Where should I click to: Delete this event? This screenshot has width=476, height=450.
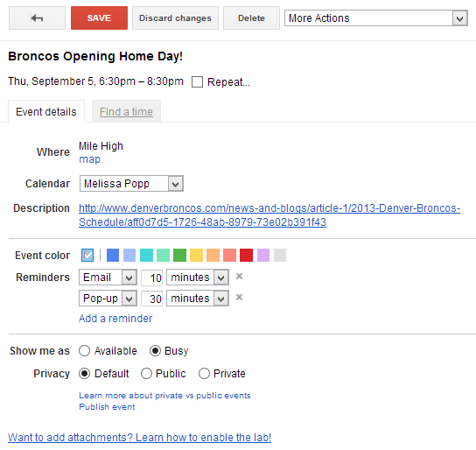pos(251,18)
